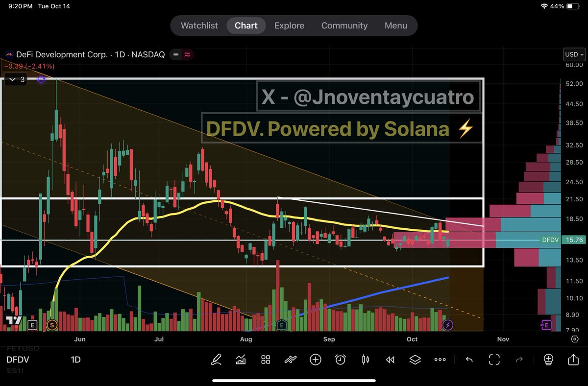
Task: Tap the purple lightning bolt event marker
Action: [x=448, y=324]
